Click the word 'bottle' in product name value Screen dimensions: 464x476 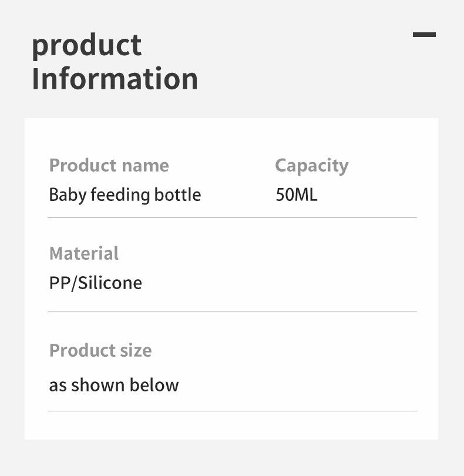[x=177, y=195]
